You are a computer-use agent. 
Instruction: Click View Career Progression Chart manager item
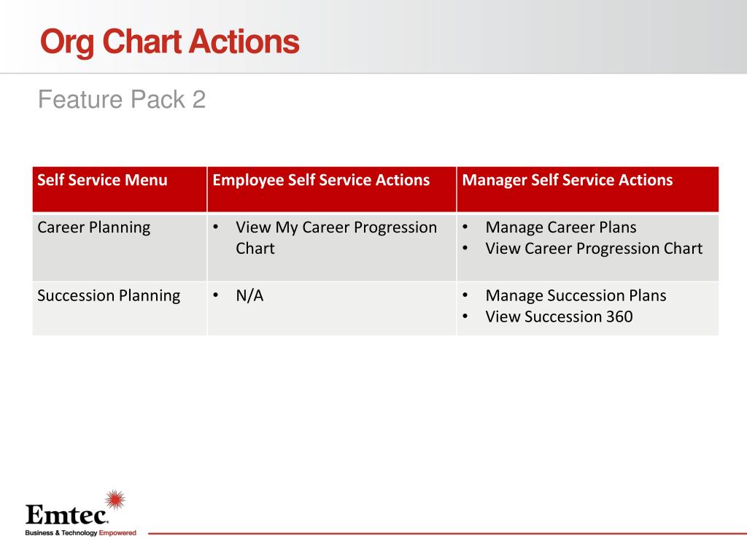[x=594, y=249]
